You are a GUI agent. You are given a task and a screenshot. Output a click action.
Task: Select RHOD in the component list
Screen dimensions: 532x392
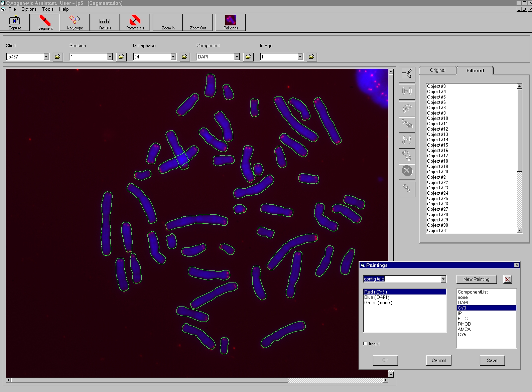click(487, 324)
